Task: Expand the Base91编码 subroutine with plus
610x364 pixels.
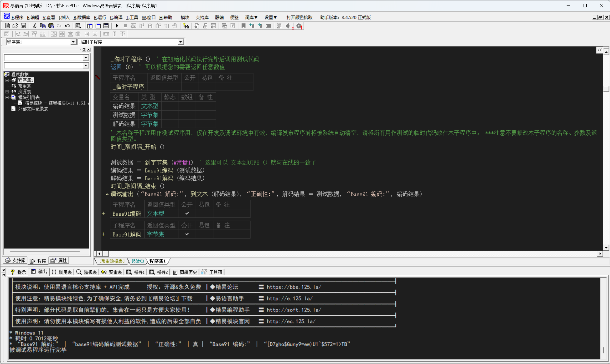Action: pyautogui.click(x=103, y=213)
